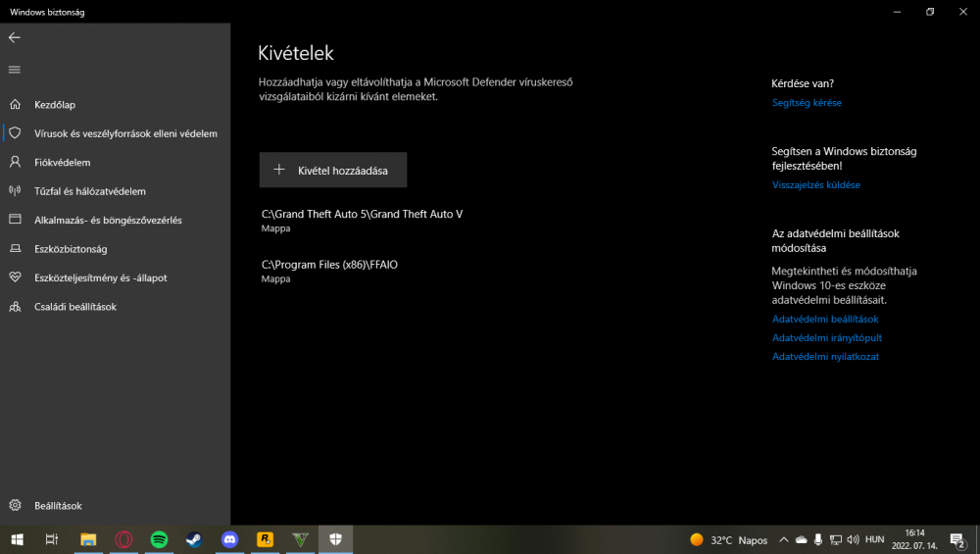This screenshot has height=554, width=980.
Task: Open Visszajelzés küldése link
Action: pos(815,185)
